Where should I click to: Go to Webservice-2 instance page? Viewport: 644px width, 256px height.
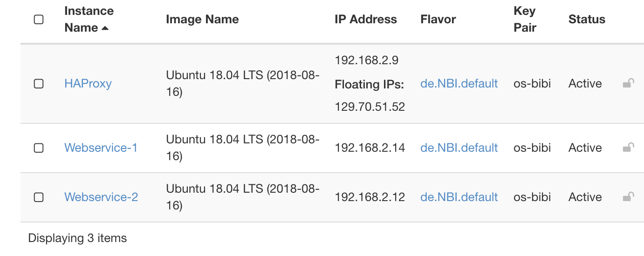pyautogui.click(x=101, y=197)
